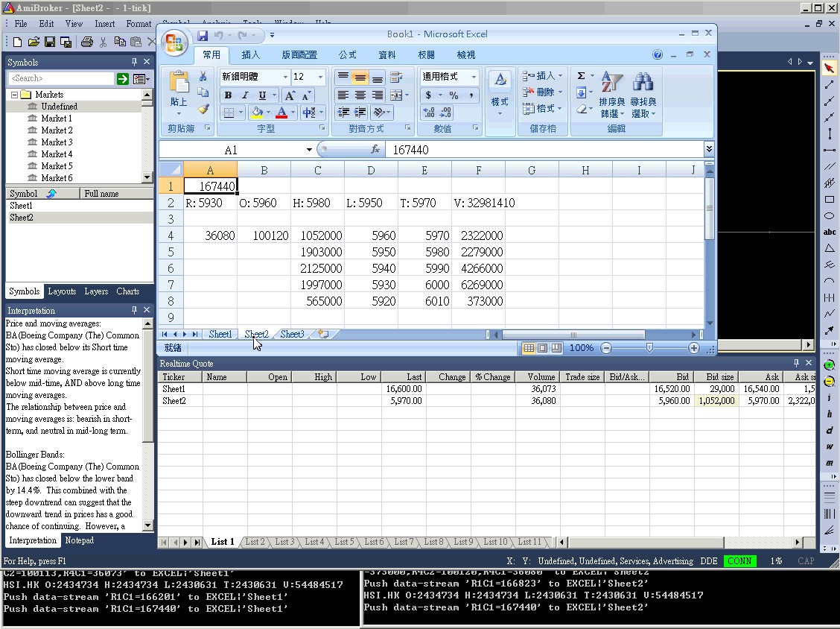Click the AmiBroker green zoom-in icon
The width and height of the screenshot is (840, 629).
tap(830, 366)
